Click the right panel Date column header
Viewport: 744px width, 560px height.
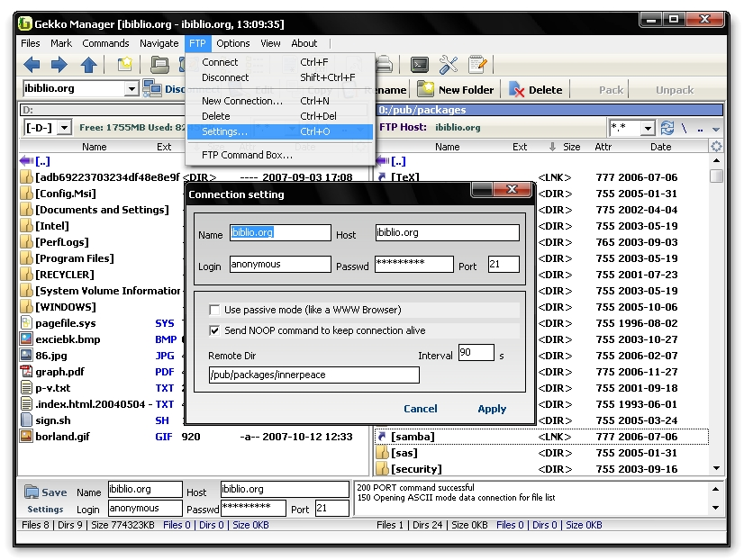(x=660, y=147)
